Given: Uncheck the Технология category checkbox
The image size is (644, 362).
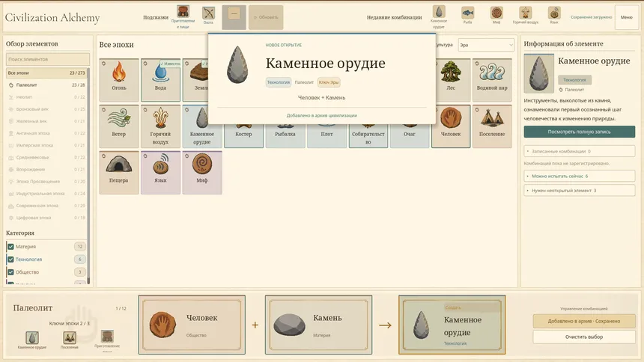Looking at the screenshot, I should tap(11, 260).
